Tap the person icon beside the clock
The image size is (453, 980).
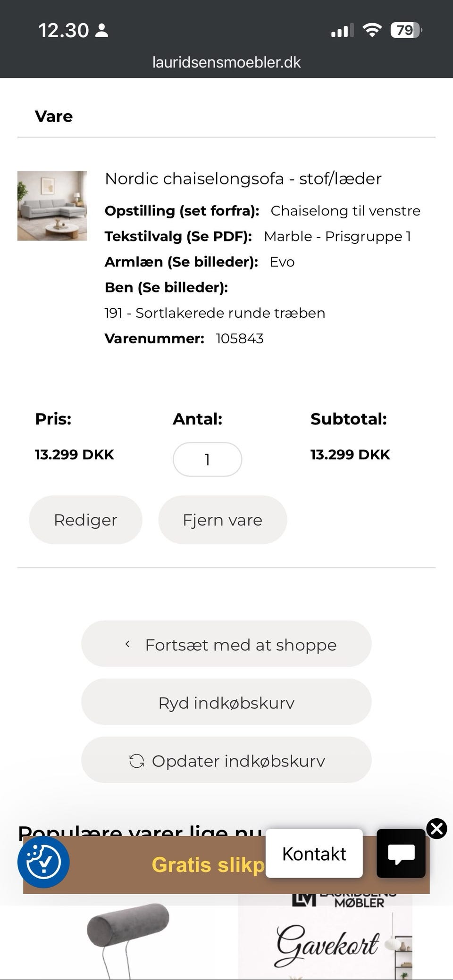point(101,31)
